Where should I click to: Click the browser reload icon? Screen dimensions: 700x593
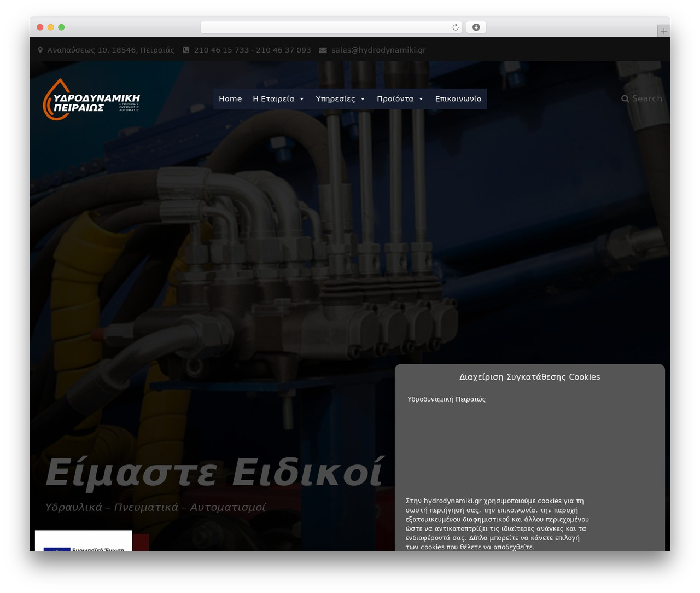click(x=455, y=27)
